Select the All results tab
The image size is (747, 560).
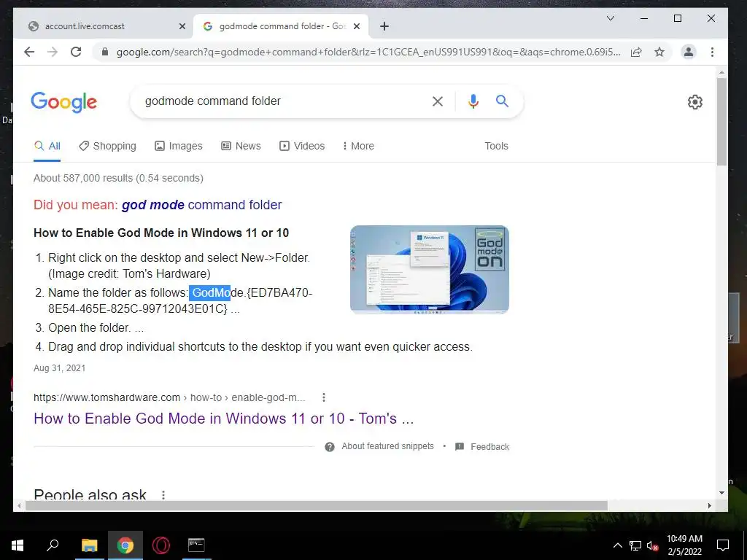(47, 146)
